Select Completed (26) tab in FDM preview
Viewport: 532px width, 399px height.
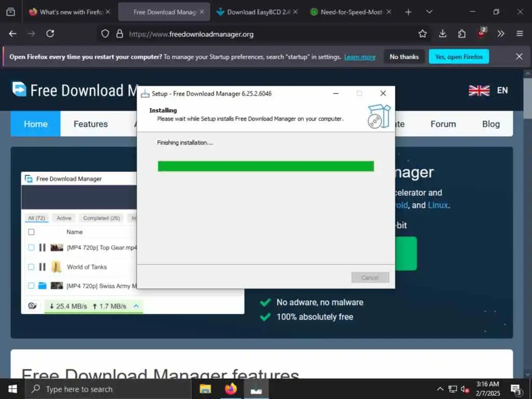pos(101,218)
